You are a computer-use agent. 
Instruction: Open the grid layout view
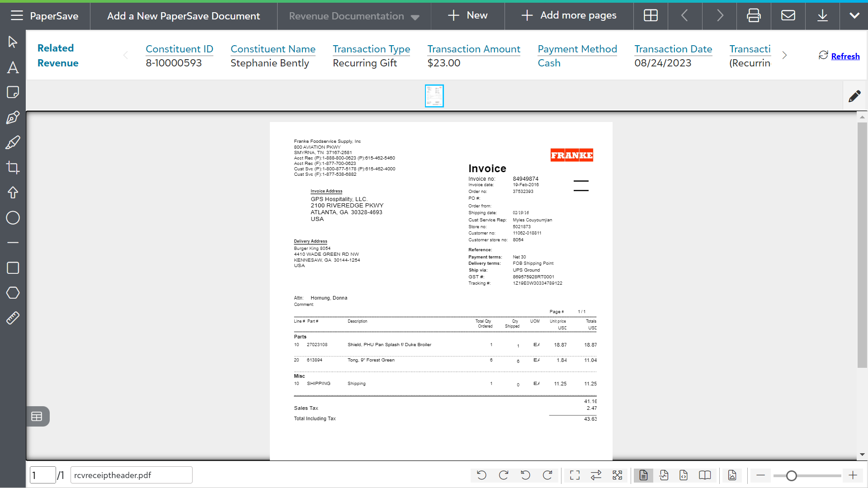[x=651, y=15]
